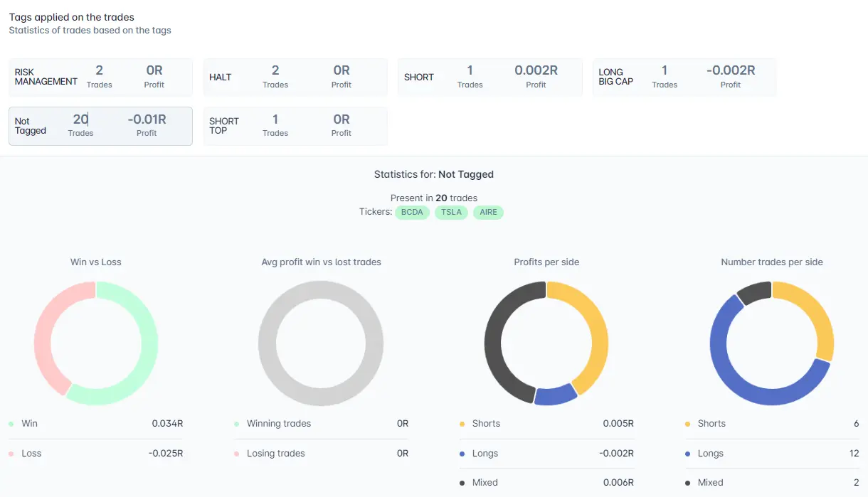Toggle Longs legend under Number trades per side
The width and height of the screenshot is (868, 497).
pos(710,453)
